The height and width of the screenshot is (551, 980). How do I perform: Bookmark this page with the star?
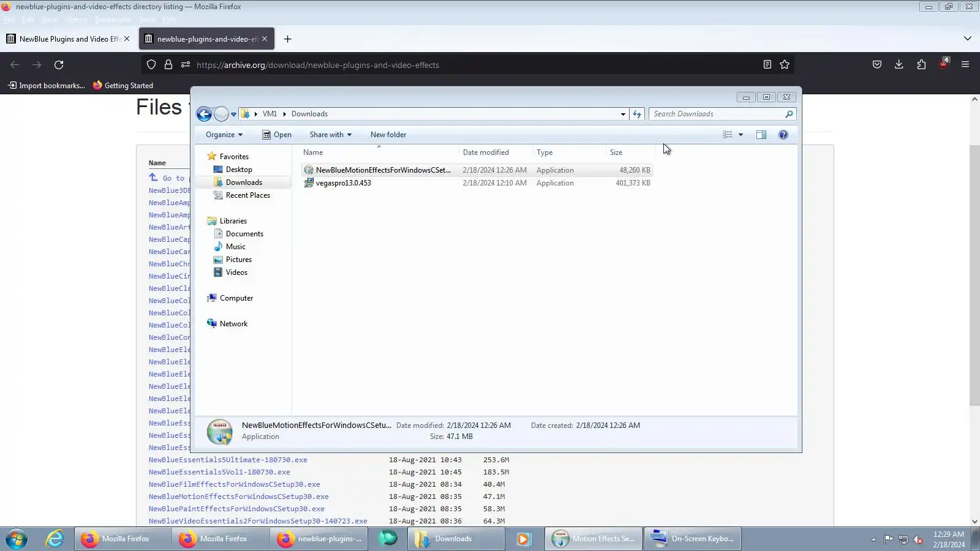coord(785,65)
